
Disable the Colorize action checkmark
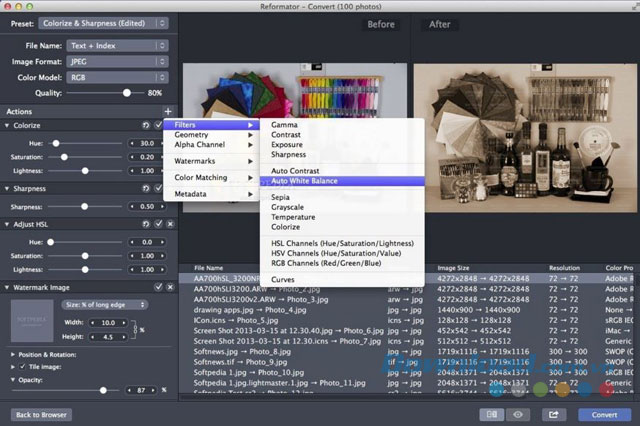click(x=158, y=126)
